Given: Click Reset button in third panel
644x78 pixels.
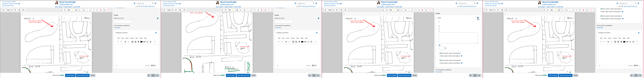Looking at the screenshot, I should (415, 75).
